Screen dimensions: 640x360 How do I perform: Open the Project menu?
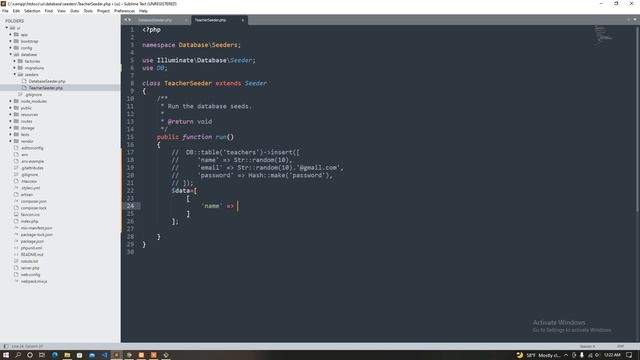pos(103,11)
